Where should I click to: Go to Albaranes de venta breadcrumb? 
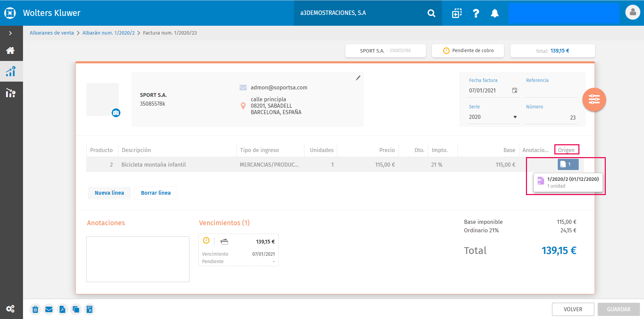tap(52, 33)
